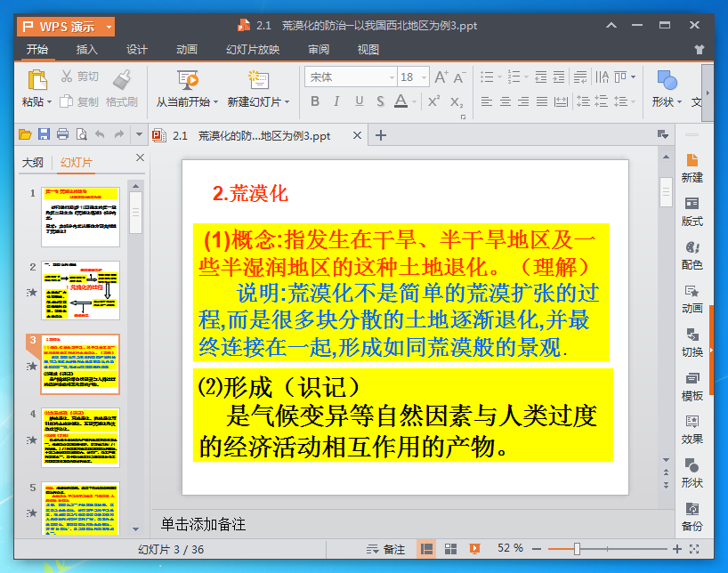
Task: Click the notes field 单击添加备注
Action: [203, 524]
